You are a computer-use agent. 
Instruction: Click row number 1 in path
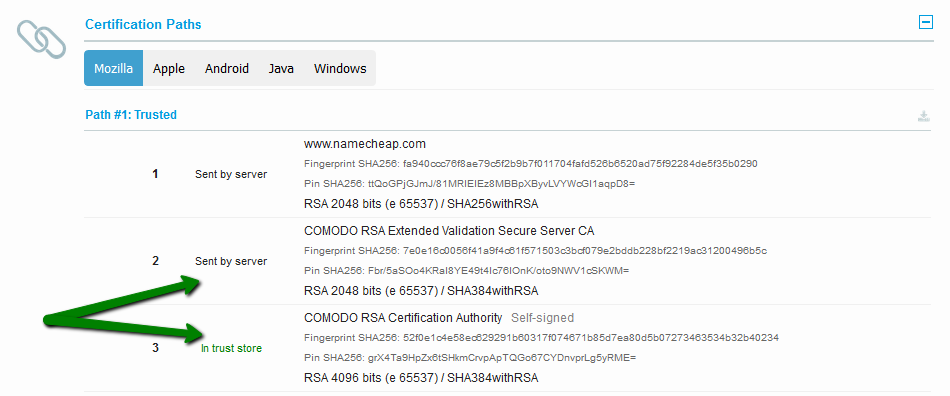click(x=155, y=174)
